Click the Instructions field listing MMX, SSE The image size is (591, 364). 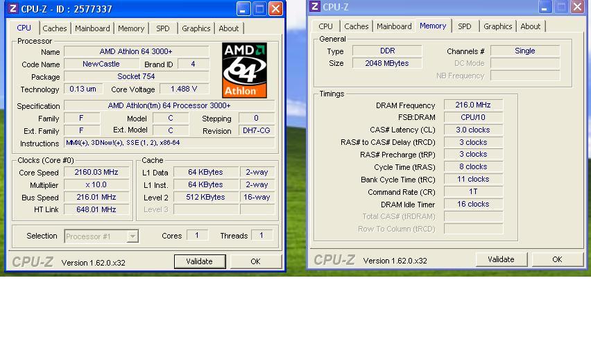[x=169, y=143]
